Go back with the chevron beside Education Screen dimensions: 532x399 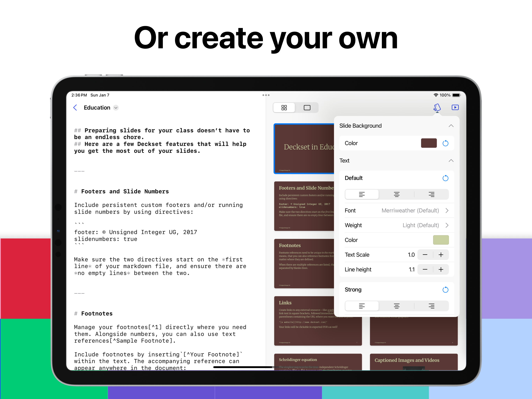click(x=75, y=108)
